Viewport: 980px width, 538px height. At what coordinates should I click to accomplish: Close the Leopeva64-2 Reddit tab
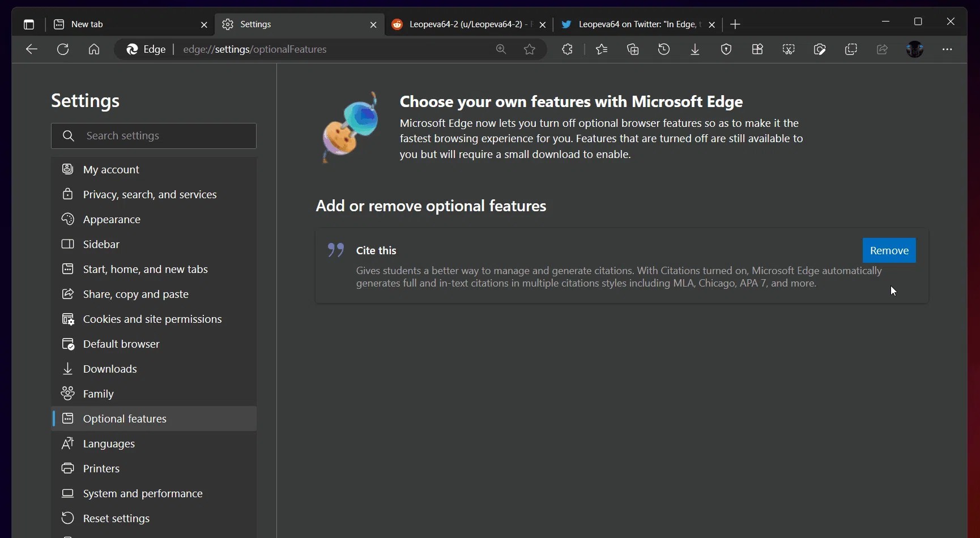coord(543,24)
